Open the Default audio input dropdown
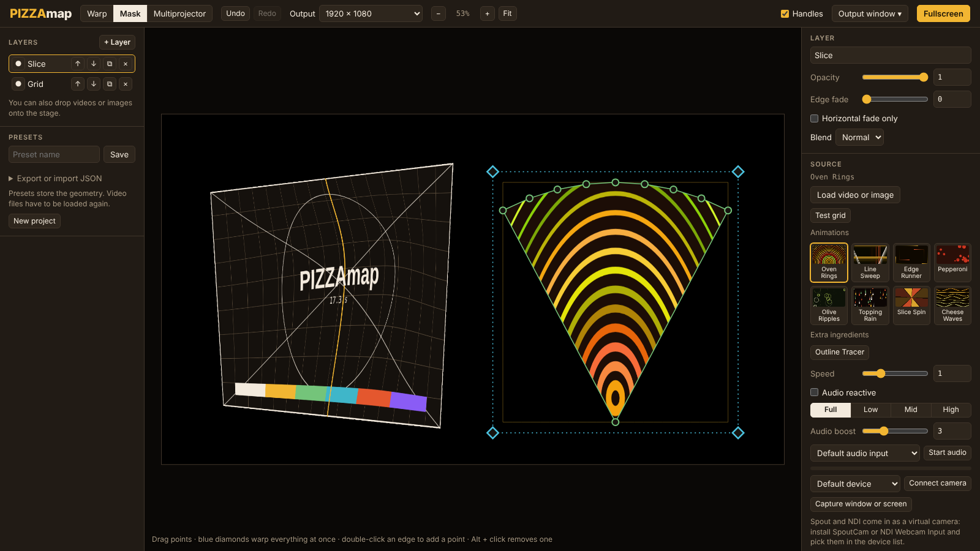Image resolution: width=980 pixels, height=551 pixels. (x=865, y=453)
